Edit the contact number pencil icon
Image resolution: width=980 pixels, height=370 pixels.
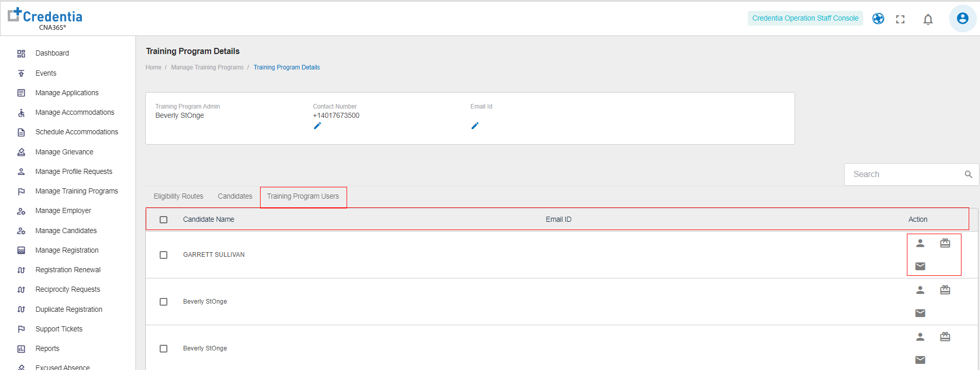(317, 126)
